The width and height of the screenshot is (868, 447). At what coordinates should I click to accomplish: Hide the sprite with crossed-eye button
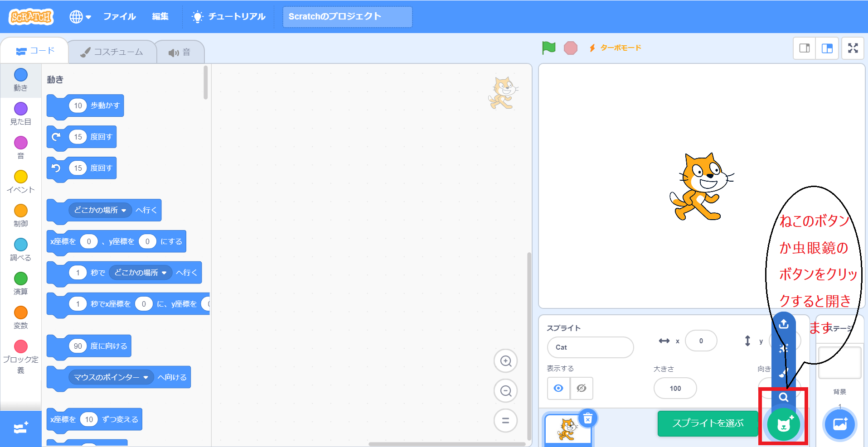click(582, 388)
